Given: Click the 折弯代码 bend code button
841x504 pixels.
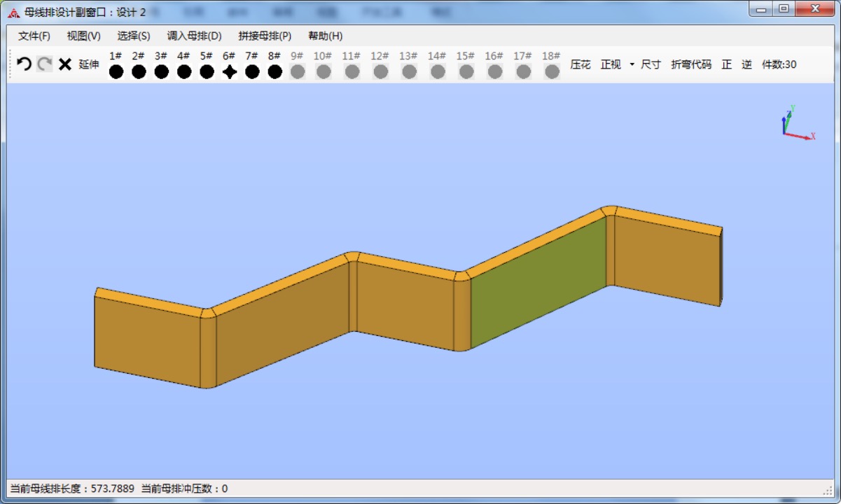Looking at the screenshot, I should [691, 64].
